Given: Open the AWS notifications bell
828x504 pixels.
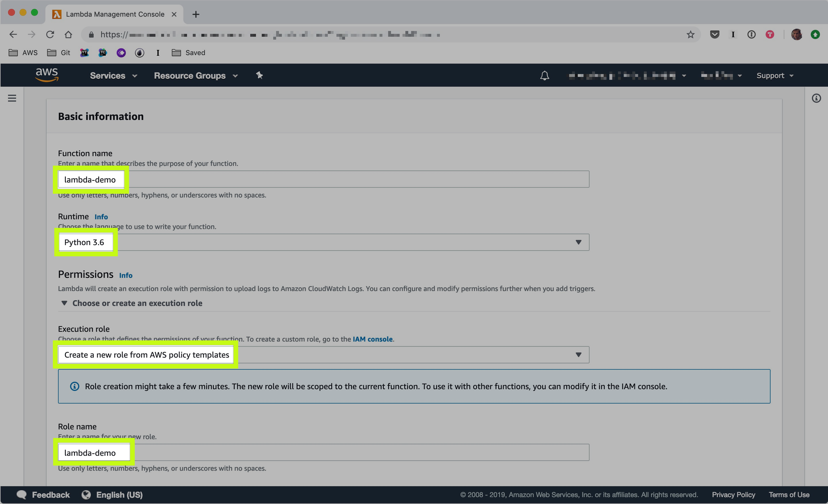Looking at the screenshot, I should tap(544, 75).
